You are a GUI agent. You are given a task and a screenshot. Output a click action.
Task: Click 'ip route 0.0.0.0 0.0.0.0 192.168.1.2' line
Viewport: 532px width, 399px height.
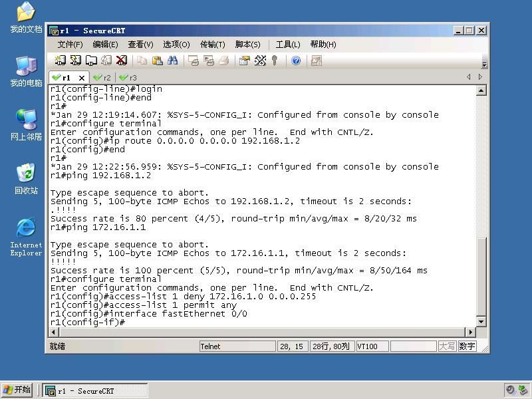pos(175,141)
